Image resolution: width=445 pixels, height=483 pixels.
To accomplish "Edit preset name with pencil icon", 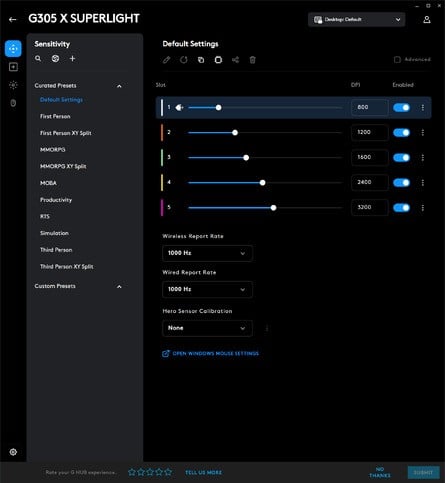I will click(166, 60).
